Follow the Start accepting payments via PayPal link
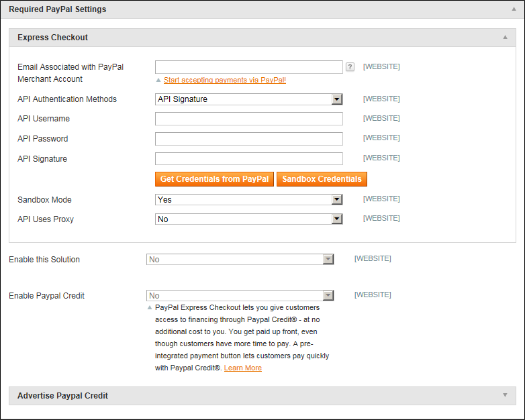The height and width of the screenshot is (420, 525). click(225, 80)
